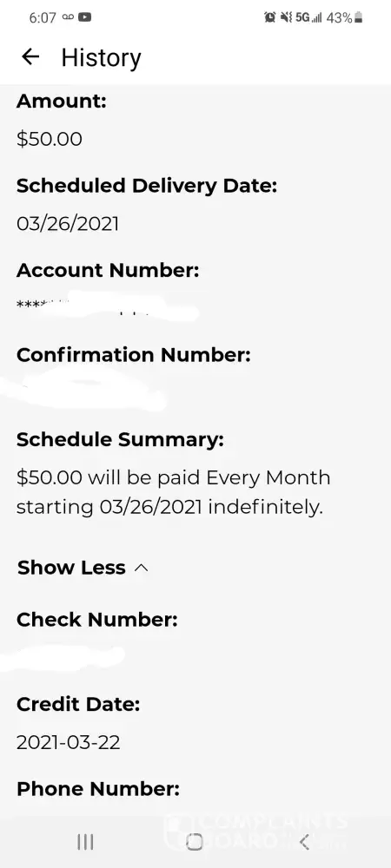Select the $50.00 amount value
The image size is (391, 868).
click(x=50, y=139)
